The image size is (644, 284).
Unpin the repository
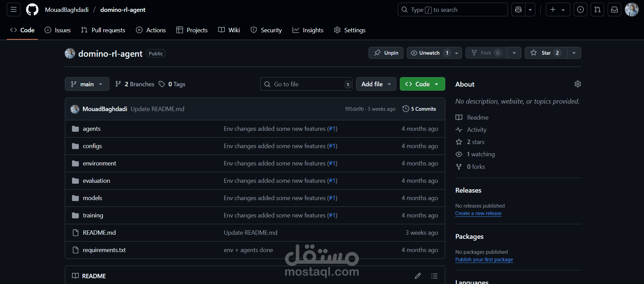(386, 53)
